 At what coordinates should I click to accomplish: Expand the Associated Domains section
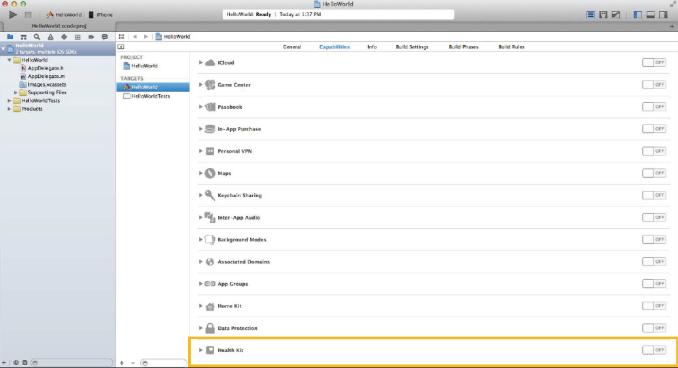click(x=200, y=262)
